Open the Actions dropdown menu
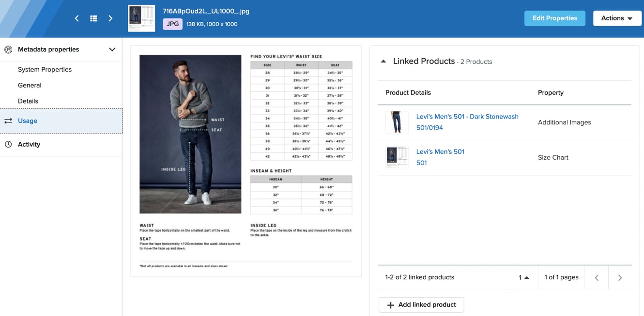Image resolution: width=644 pixels, height=316 pixels. [x=617, y=18]
